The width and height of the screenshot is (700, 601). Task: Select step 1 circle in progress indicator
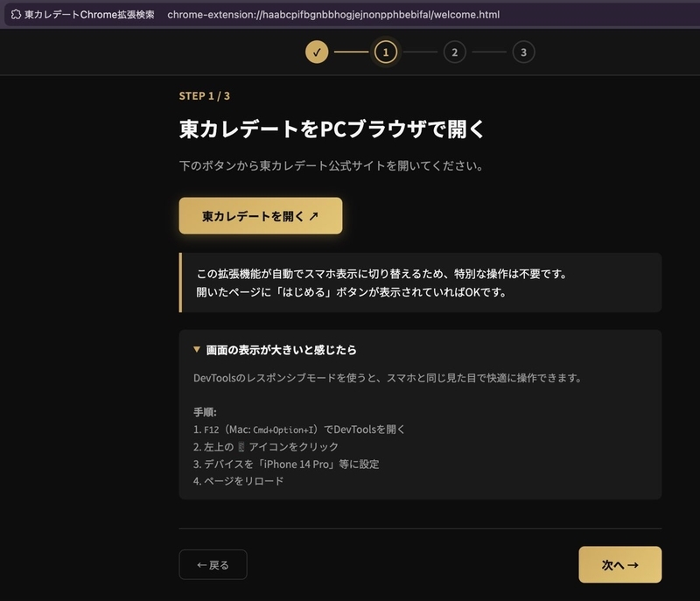pos(386,52)
